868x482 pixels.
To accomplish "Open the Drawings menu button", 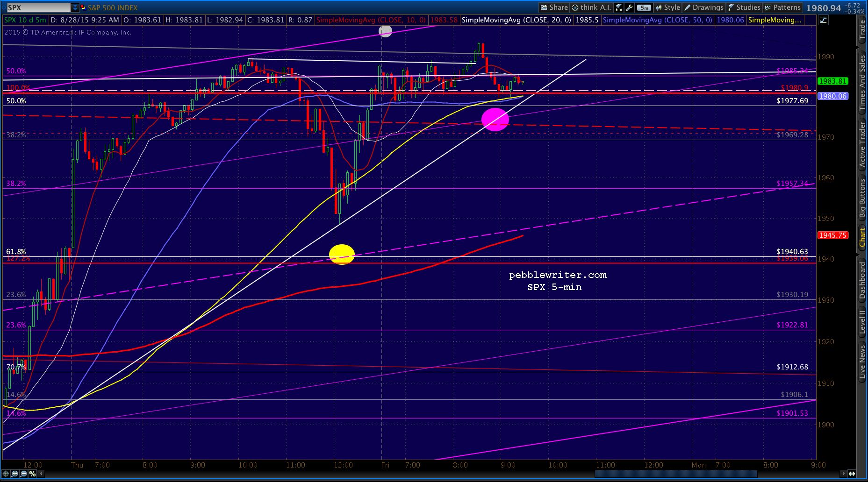I will click(x=703, y=7).
